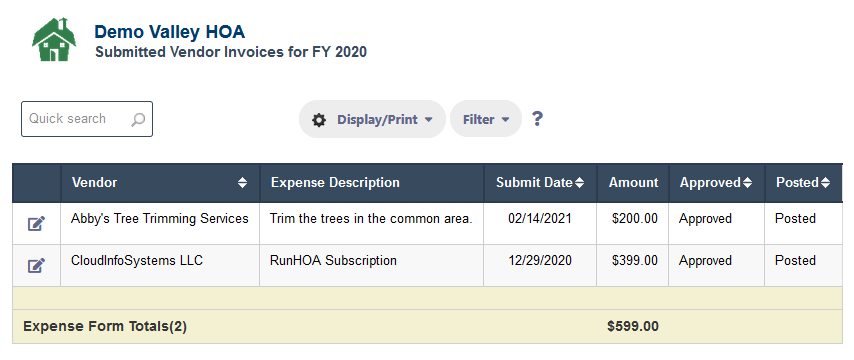
Task: Sort by Approved status arrows
Action: pyautogui.click(x=747, y=183)
